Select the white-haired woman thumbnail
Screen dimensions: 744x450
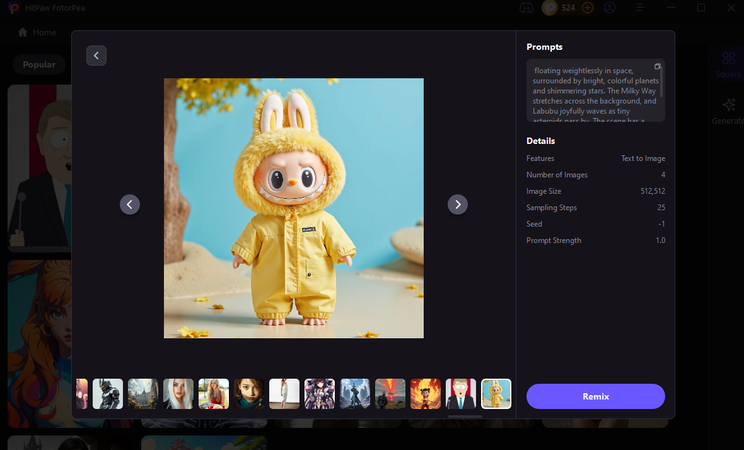(178, 394)
